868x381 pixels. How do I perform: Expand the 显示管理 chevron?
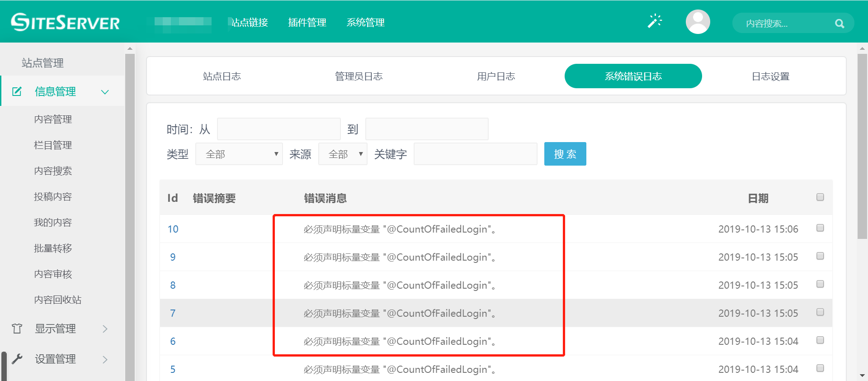105,329
